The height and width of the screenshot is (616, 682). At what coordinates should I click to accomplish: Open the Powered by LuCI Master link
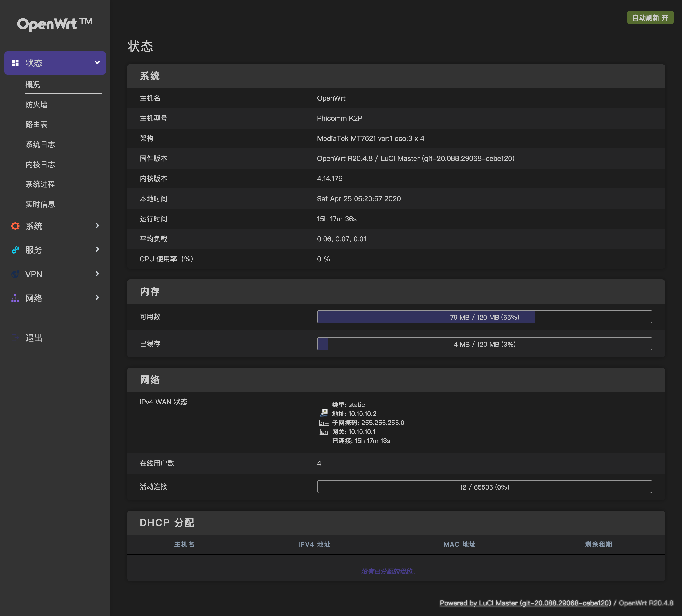click(525, 603)
